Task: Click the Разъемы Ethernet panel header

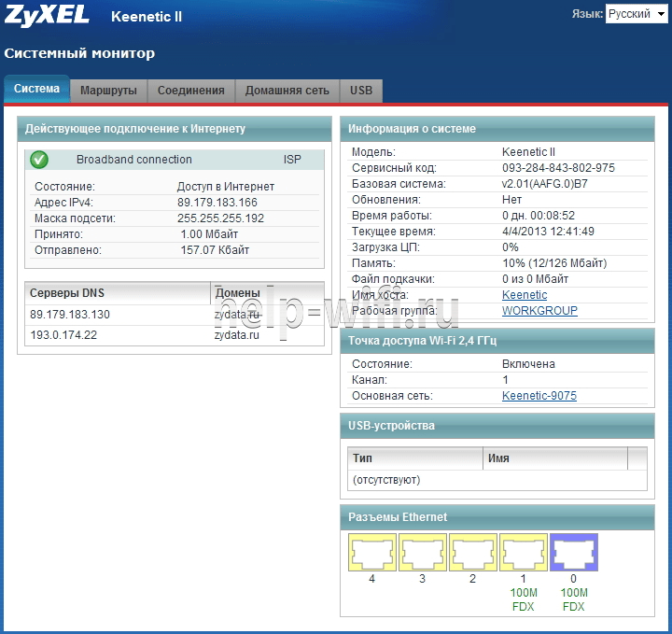Action: (497, 517)
